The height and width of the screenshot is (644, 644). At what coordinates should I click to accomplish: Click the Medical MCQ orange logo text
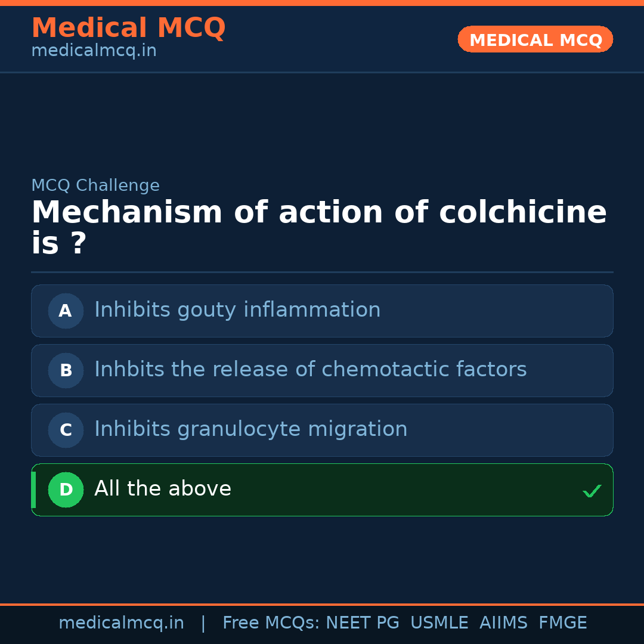point(128,27)
